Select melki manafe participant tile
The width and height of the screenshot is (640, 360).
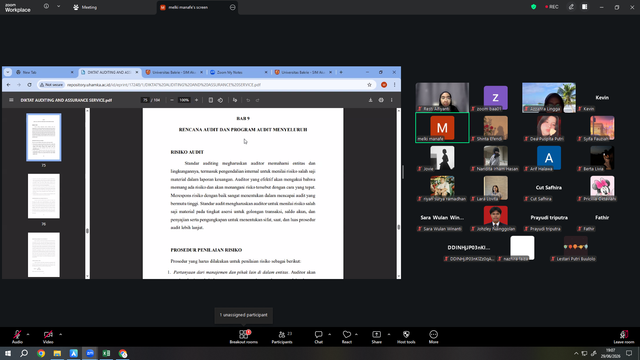[x=442, y=128]
